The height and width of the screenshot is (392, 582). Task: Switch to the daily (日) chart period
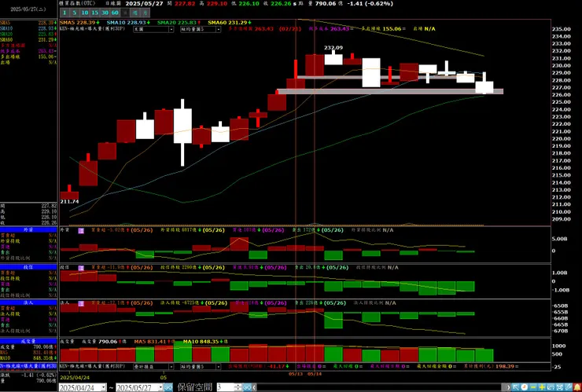pyautogui.click(x=125, y=13)
